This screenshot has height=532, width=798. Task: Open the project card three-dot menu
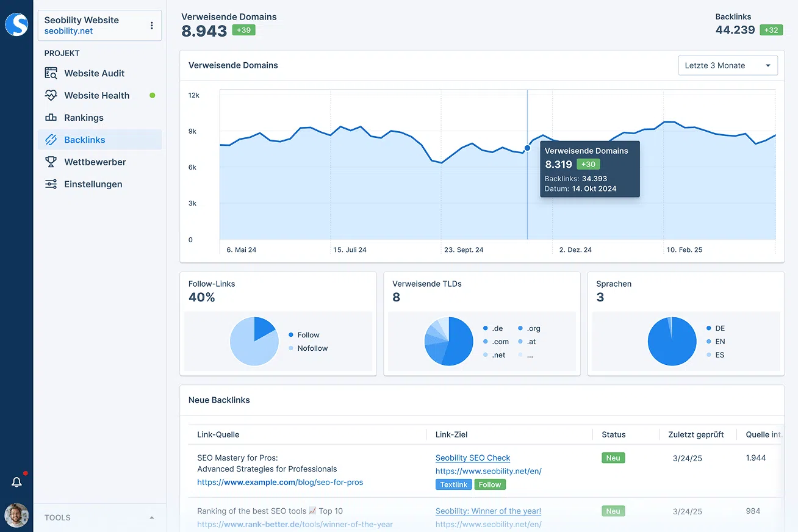tap(151, 25)
